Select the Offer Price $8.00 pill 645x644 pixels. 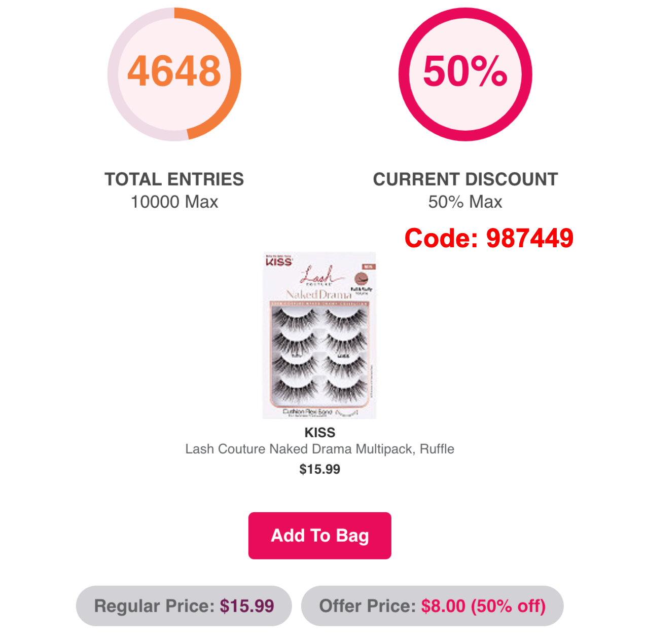432,606
